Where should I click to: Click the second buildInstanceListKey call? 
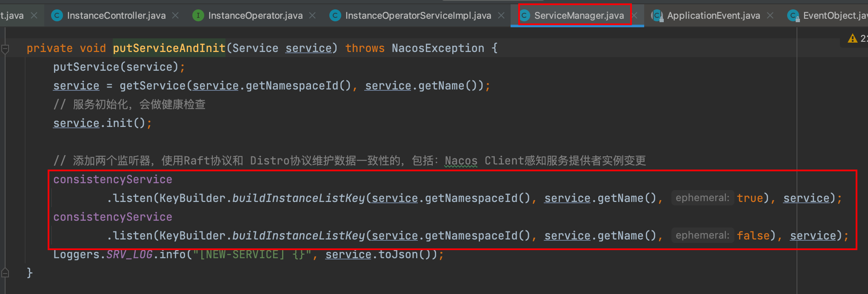(x=299, y=236)
